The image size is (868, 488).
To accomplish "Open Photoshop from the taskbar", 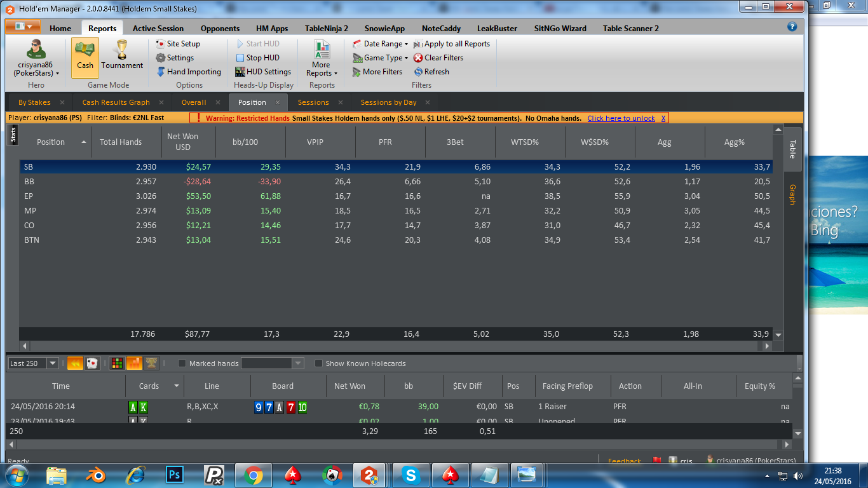I will tap(173, 475).
